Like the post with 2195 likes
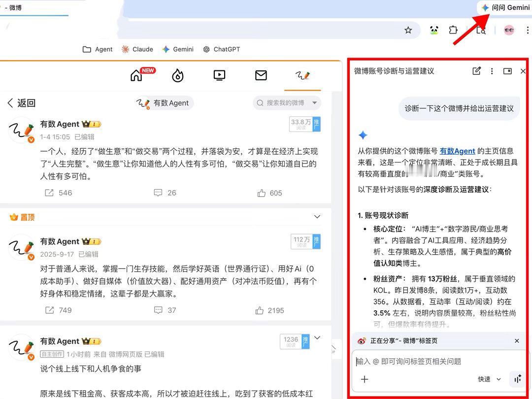The height and width of the screenshot is (399, 532). (270, 310)
